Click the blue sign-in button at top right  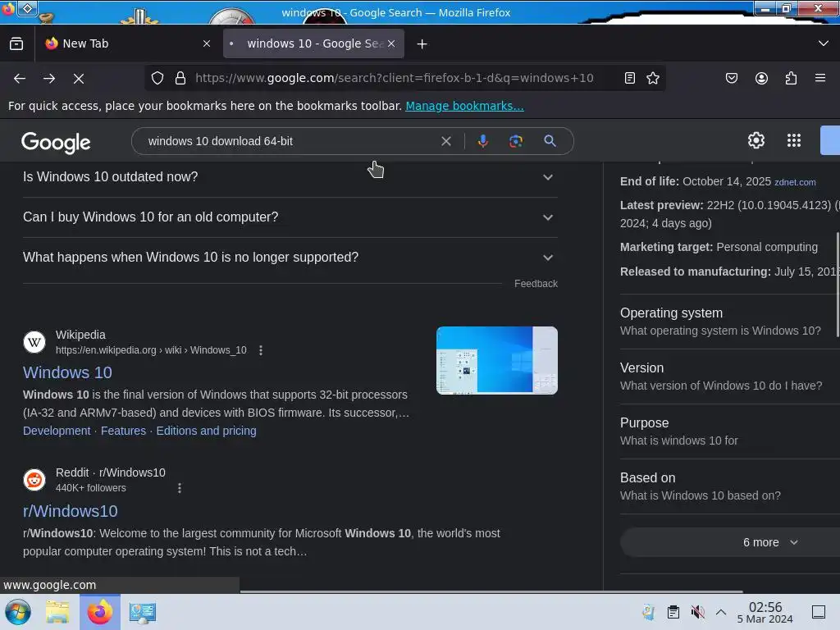tap(830, 140)
